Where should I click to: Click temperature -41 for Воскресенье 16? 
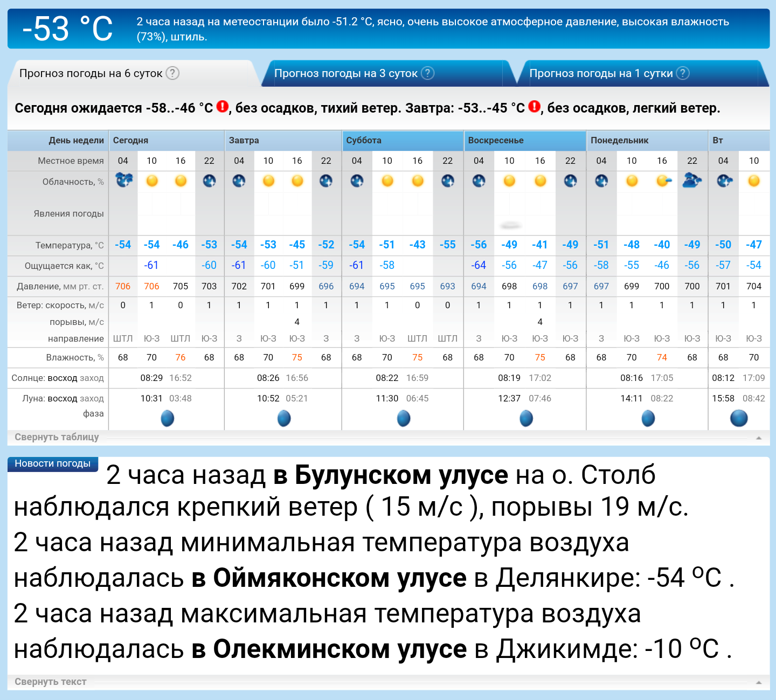(x=540, y=245)
